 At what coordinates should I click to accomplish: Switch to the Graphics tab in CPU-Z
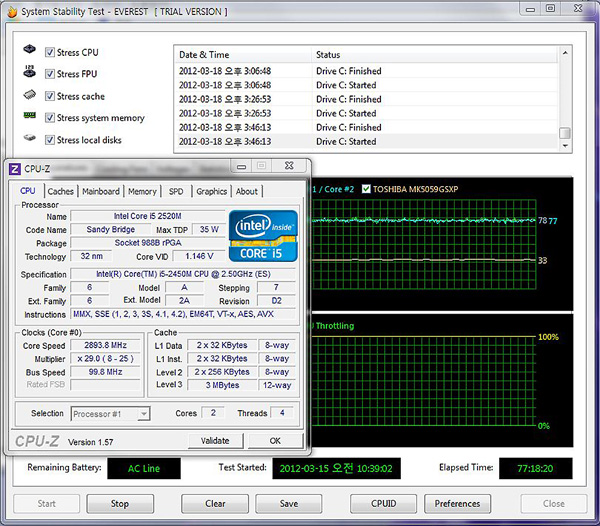pyautogui.click(x=212, y=191)
